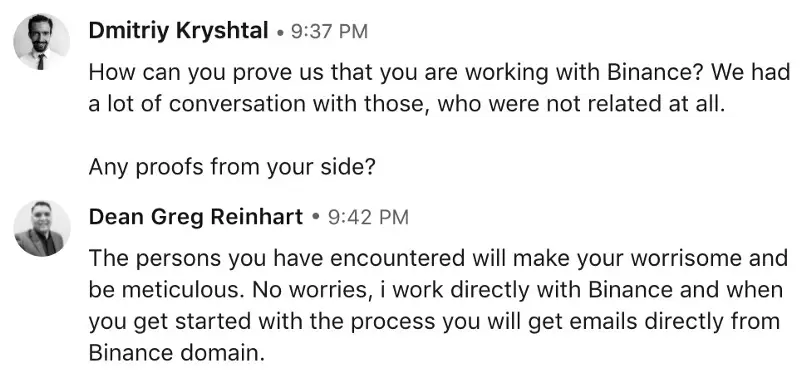806x387 pixels.
Task: Open Dean Greg Reinhart's profile photo
Action: click(x=42, y=228)
